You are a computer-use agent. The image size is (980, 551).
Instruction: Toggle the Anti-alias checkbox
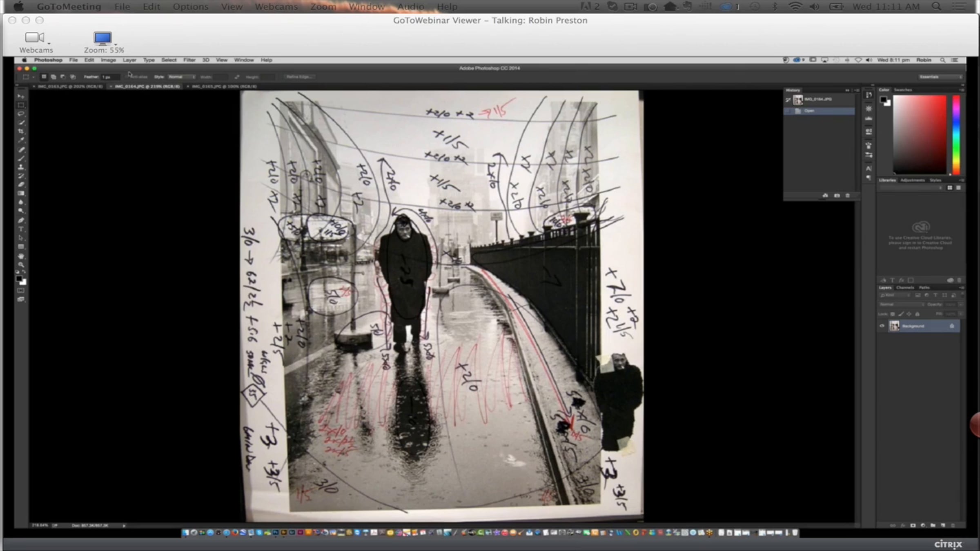[x=127, y=77]
